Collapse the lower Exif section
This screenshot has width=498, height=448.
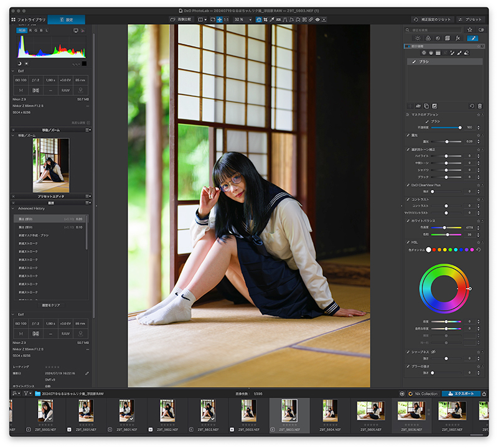tap(13, 314)
